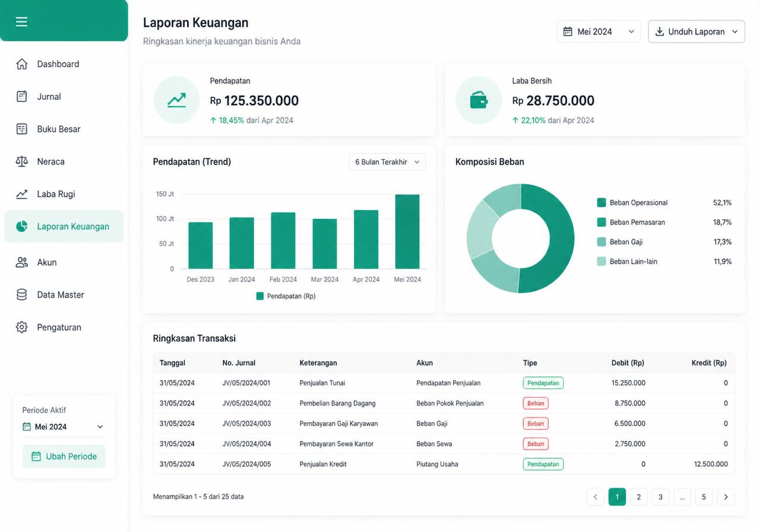
Task: Click the Laba Bersih wallet card icon
Action: (479, 100)
